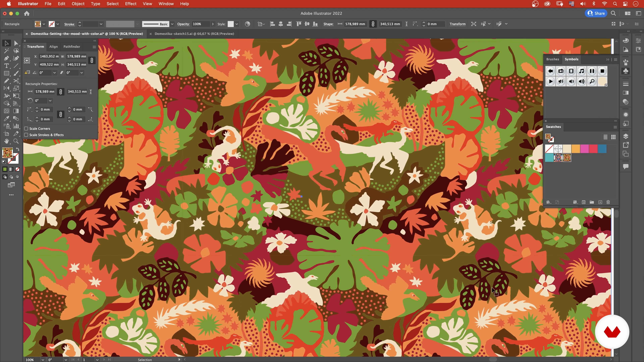
Task: Select the pink swatch in Swatches panel
Action: [584, 149]
